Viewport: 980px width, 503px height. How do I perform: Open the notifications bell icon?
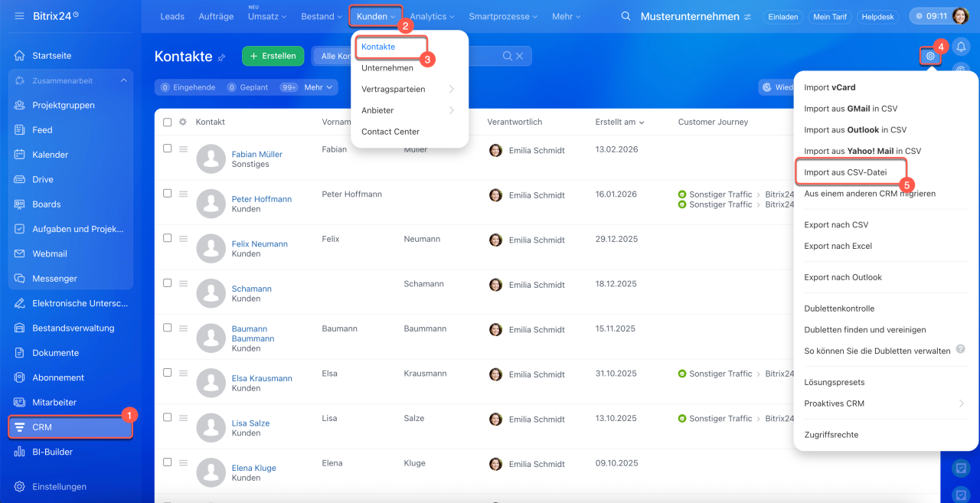click(x=961, y=47)
